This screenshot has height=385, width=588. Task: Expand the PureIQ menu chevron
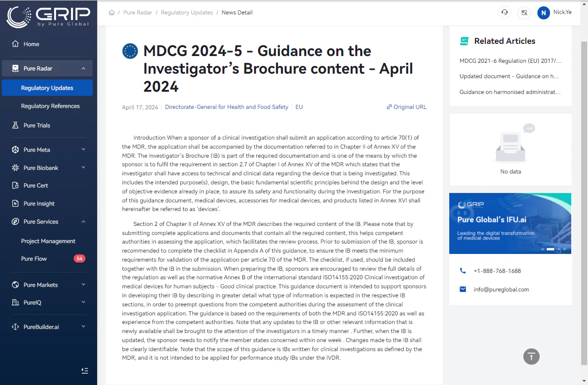[84, 302]
